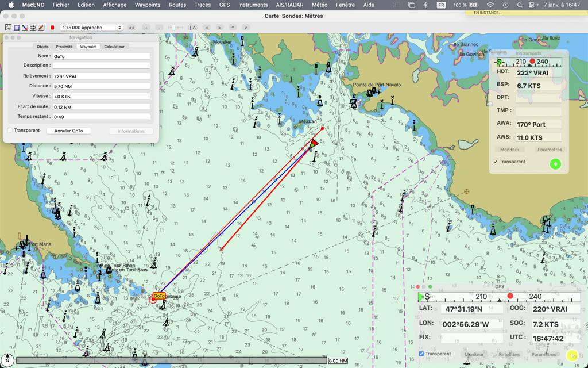Select the blue rectangle zoom-area tool
Image resolution: width=588 pixels, height=368 pixels.
coord(17,28)
